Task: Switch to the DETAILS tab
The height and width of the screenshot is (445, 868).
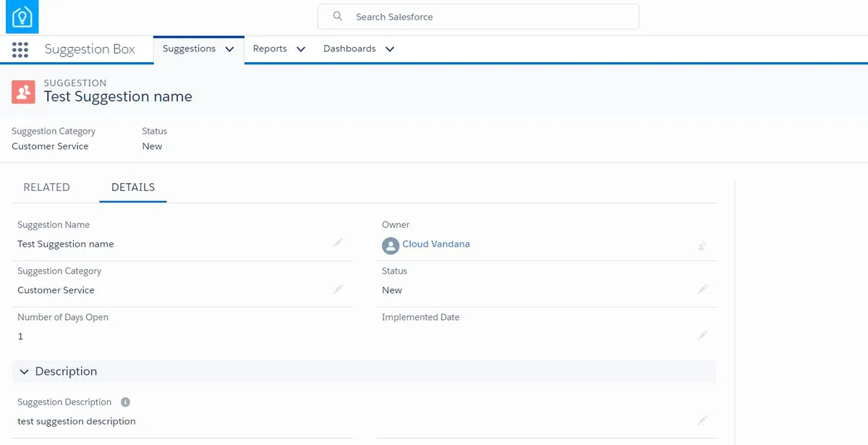Action: pyautogui.click(x=133, y=187)
